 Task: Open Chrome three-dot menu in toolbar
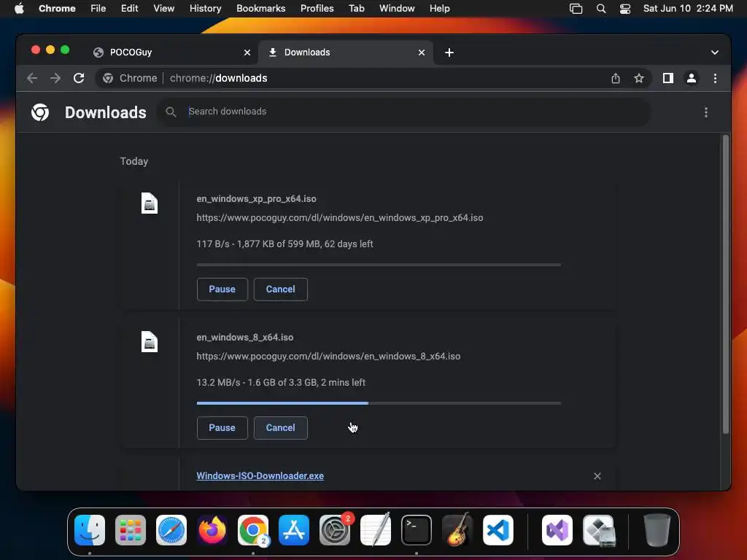pyautogui.click(x=715, y=78)
